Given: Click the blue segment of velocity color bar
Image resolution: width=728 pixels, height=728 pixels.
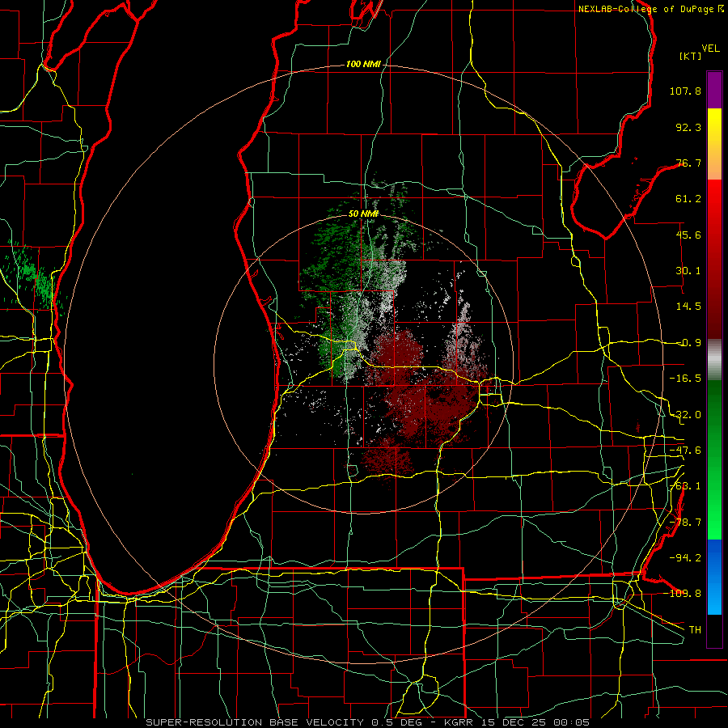Looking at the screenshot, I should [x=714, y=577].
